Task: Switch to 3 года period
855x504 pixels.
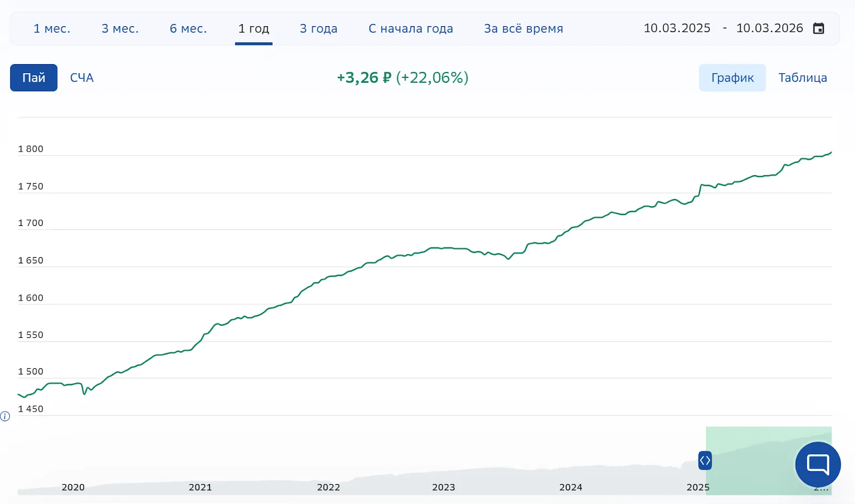Action: (318, 28)
